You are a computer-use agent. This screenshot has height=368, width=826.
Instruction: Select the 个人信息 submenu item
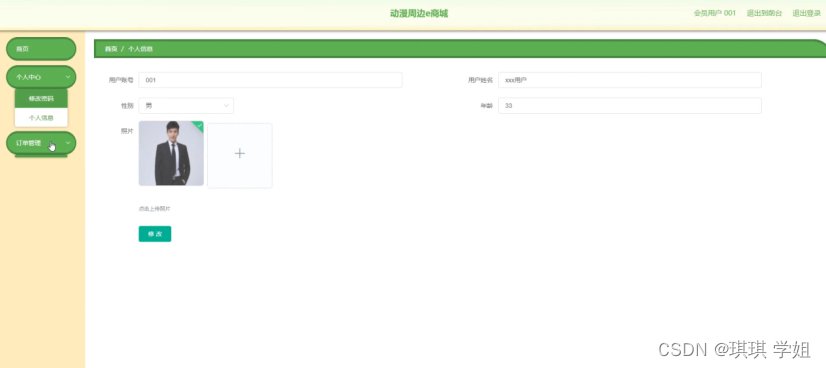click(x=41, y=118)
